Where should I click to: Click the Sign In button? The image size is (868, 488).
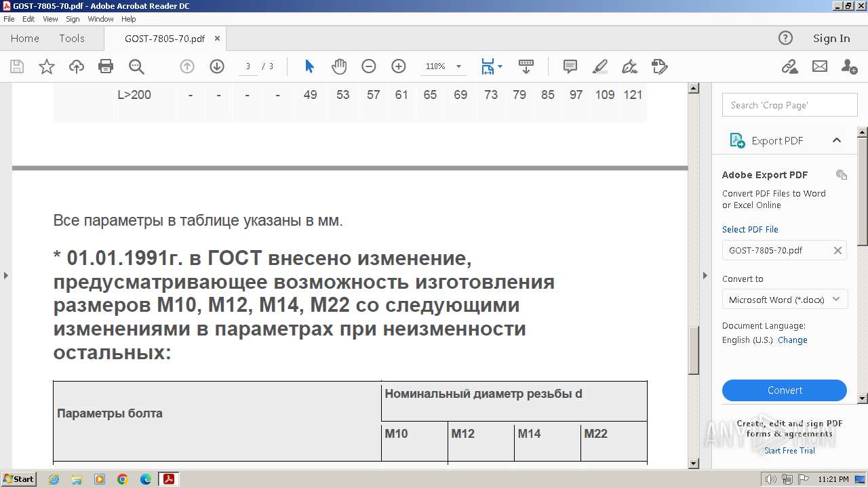point(831,39)
